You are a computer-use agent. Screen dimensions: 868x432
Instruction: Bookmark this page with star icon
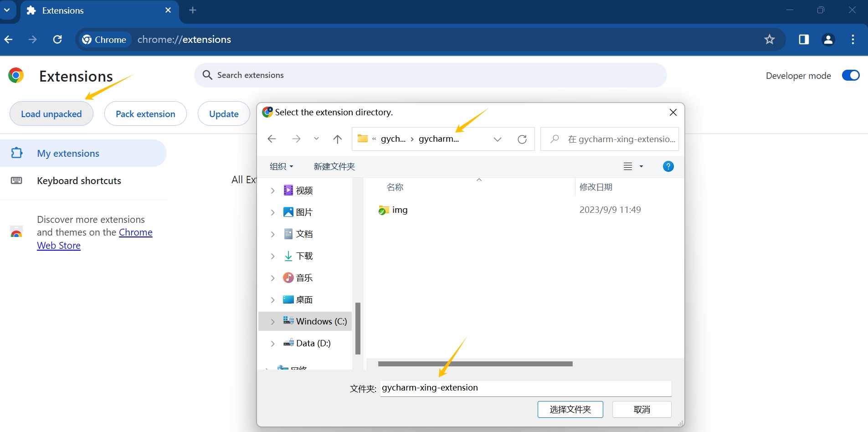(x=770, y=40)
